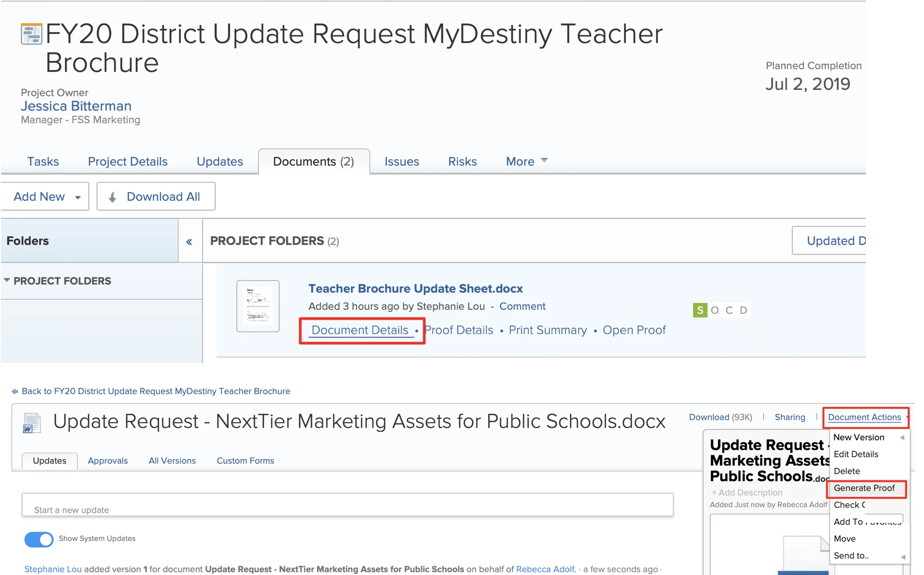The height and width of the screenshot is (575, 924).
Task: Choose Move from the actions menu
Action: click(x=845, y=539)
